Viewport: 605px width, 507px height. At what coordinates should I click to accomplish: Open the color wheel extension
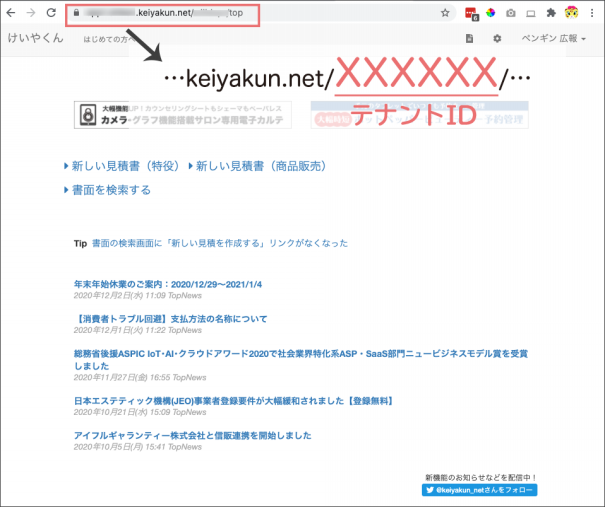tap(490, 13)
